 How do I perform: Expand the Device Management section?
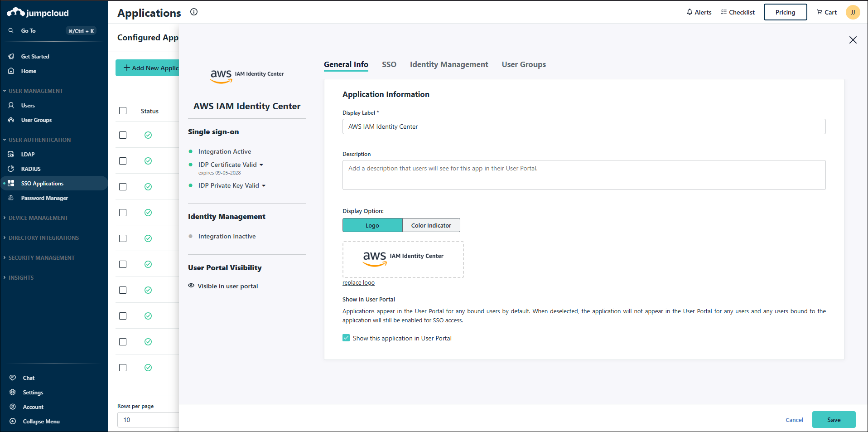pos(38,218)
